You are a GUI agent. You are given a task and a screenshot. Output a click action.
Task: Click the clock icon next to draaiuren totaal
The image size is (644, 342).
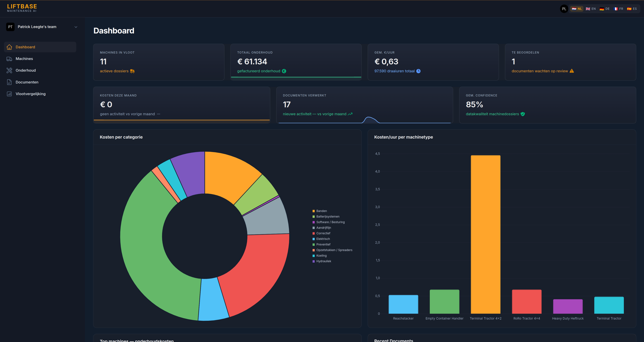pyautogui.click(x=418, y=71)
